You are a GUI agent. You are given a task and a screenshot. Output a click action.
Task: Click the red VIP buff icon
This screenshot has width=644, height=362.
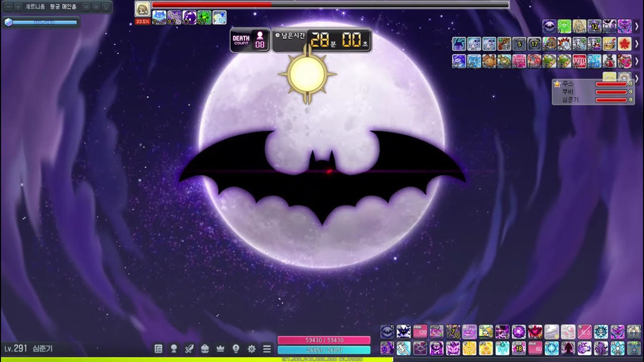coord(580,61)
